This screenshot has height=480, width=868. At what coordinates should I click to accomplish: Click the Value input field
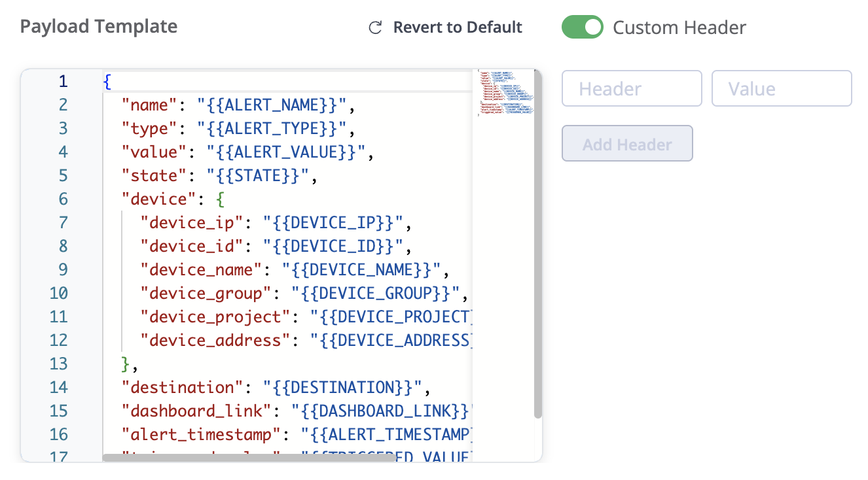(781, 88)
